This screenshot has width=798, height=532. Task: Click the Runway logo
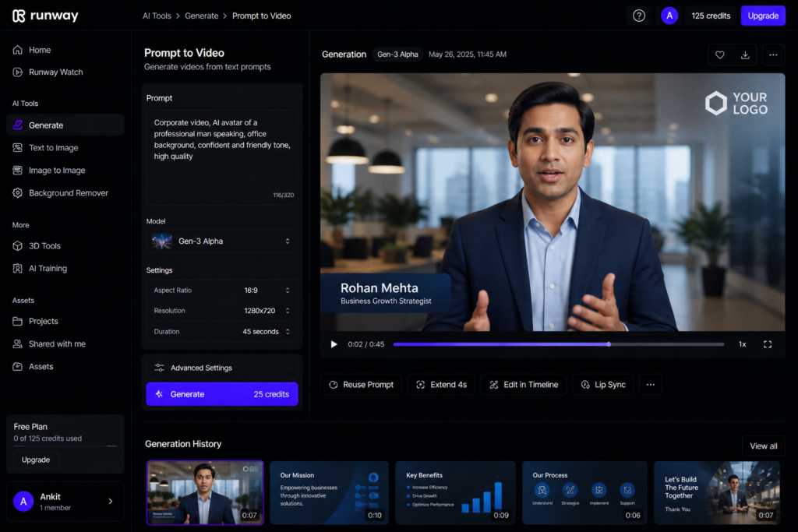click(x=45, y=16)
